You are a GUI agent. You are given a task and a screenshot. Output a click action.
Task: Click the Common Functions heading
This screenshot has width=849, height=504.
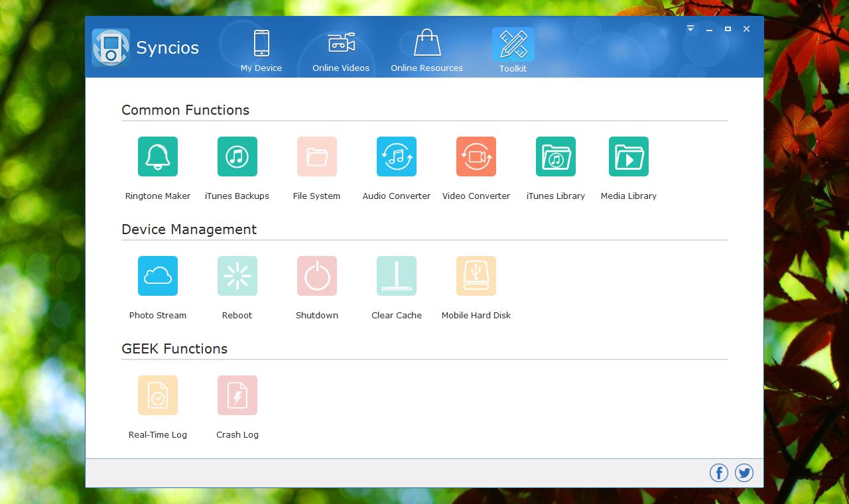click(186, 110)
